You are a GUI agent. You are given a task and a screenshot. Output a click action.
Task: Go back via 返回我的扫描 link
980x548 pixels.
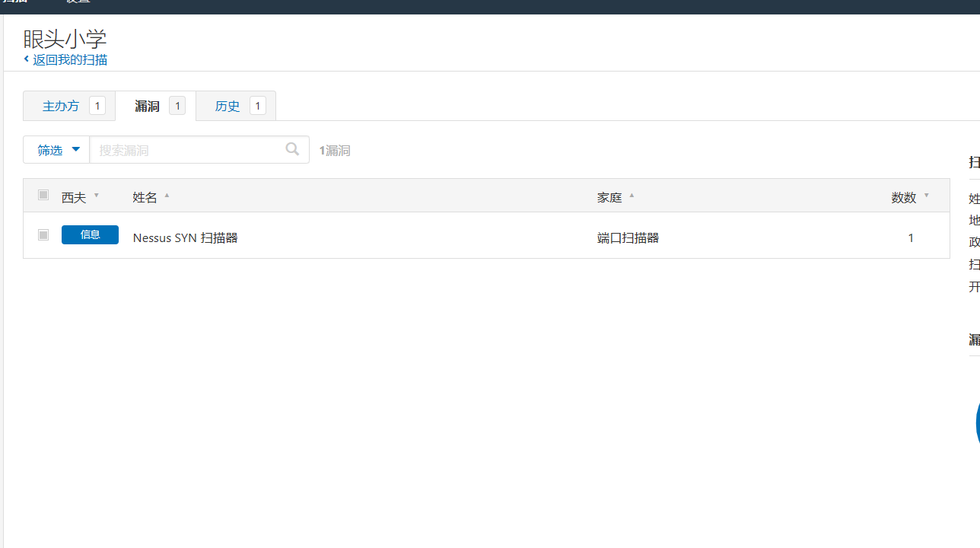[69, 59]
